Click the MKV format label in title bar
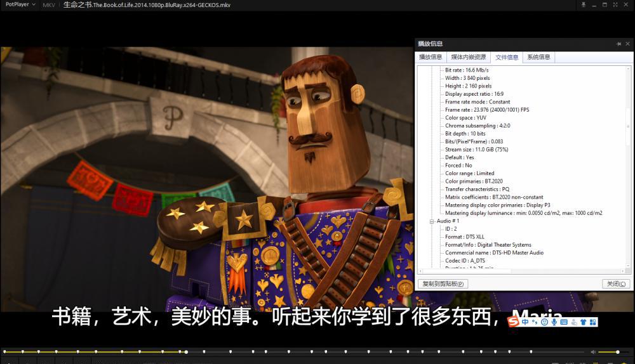The image size is (635, 364). pyautogui.click(x=49, y=5)
